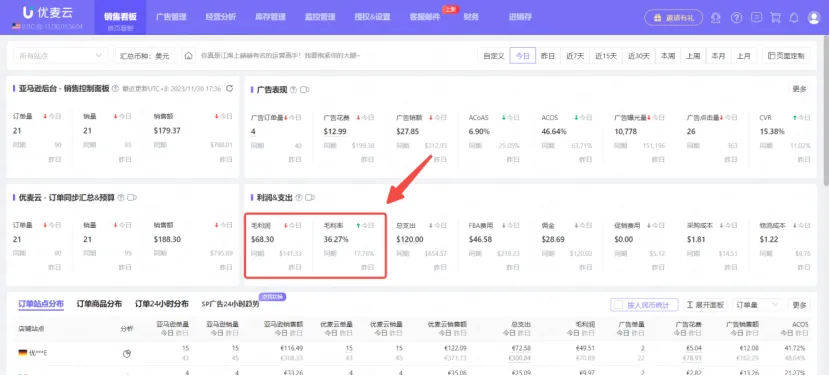Select the 近15天 date range
This screenshot has height=376, width=830.
tap(606, 56)
